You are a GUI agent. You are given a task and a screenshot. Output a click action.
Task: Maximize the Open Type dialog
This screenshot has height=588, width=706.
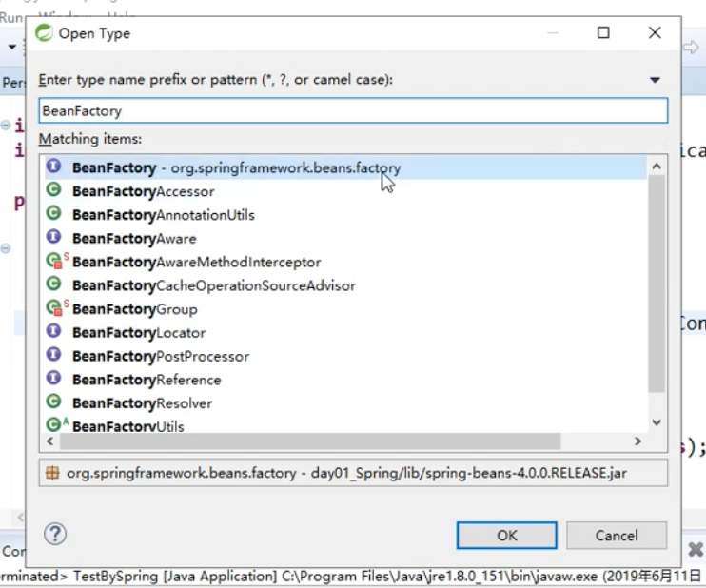(x=603, y=32)
